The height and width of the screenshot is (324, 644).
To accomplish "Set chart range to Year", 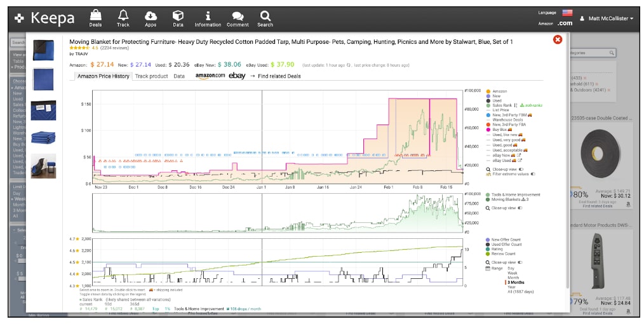I will click(511, 287).
